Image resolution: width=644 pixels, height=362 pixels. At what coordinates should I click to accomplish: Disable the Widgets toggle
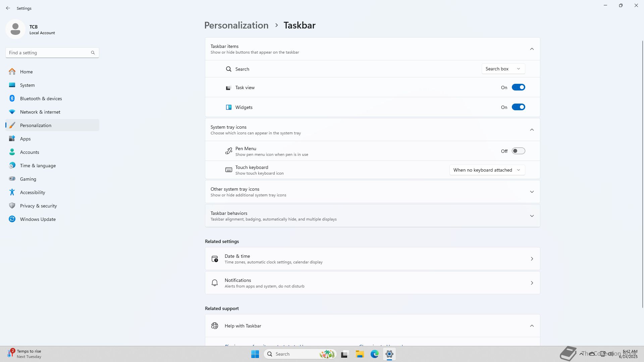tap(518, 107)
